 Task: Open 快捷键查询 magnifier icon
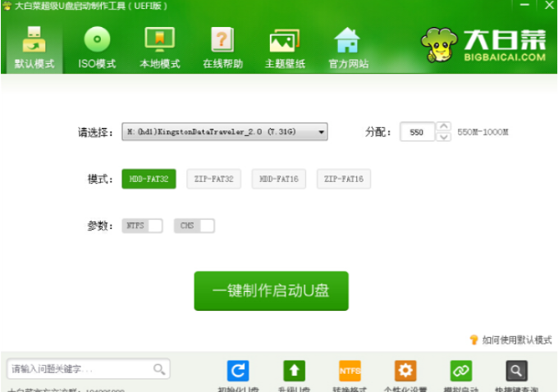(517, 371)
